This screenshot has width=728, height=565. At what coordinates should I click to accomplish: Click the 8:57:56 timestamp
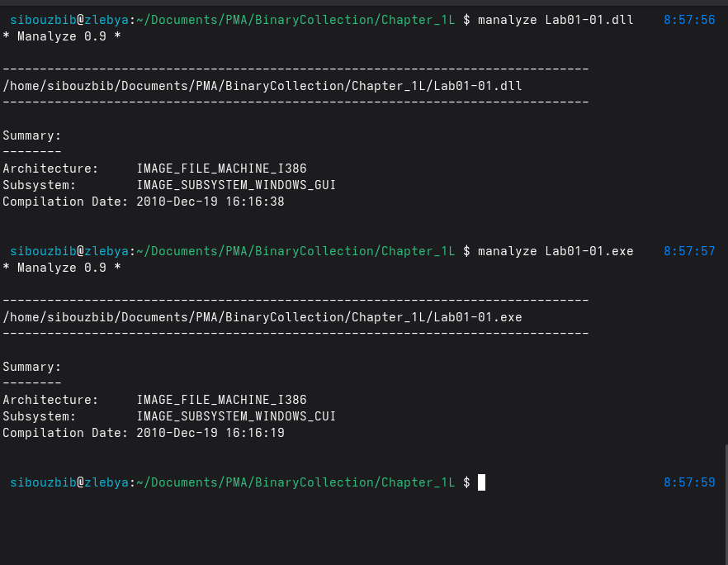point(689,20)
